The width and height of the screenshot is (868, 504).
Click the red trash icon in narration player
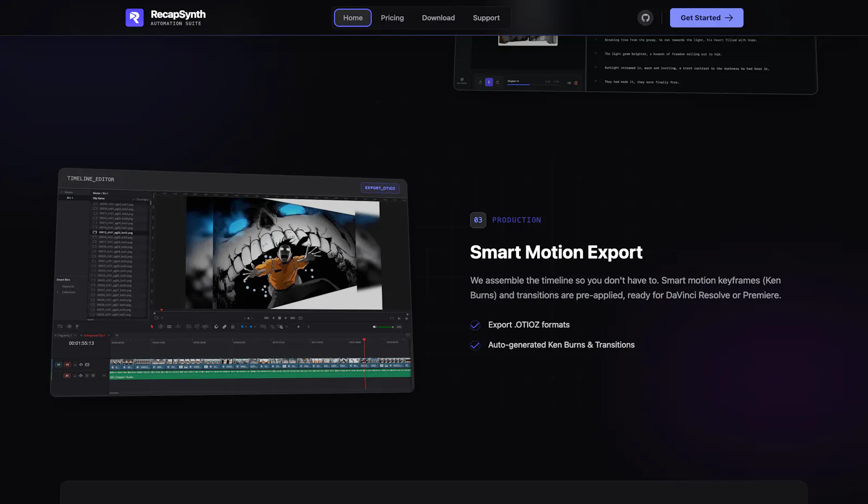[x=576, y=83]
